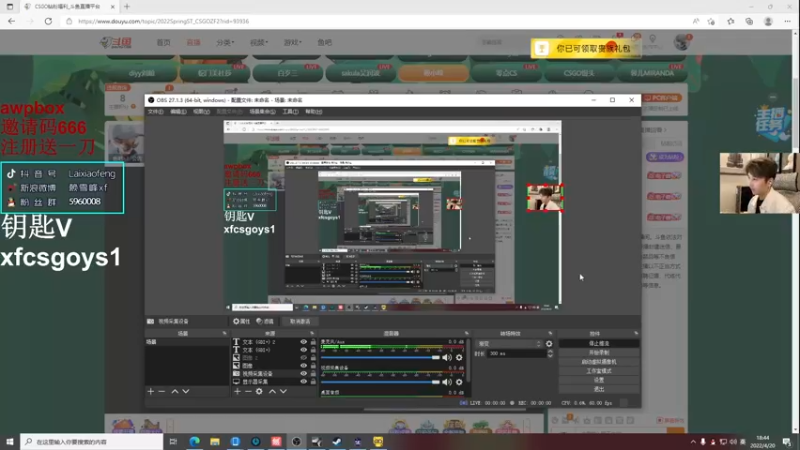Click 工作室模式 button
800x450 pixels.
point(599,371)
